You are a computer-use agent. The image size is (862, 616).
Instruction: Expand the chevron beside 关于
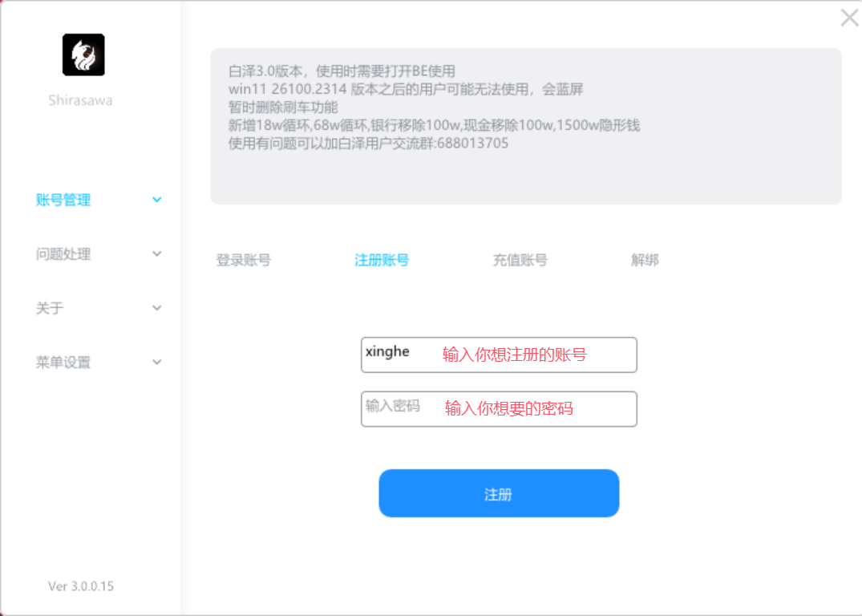tap(156, 308)
